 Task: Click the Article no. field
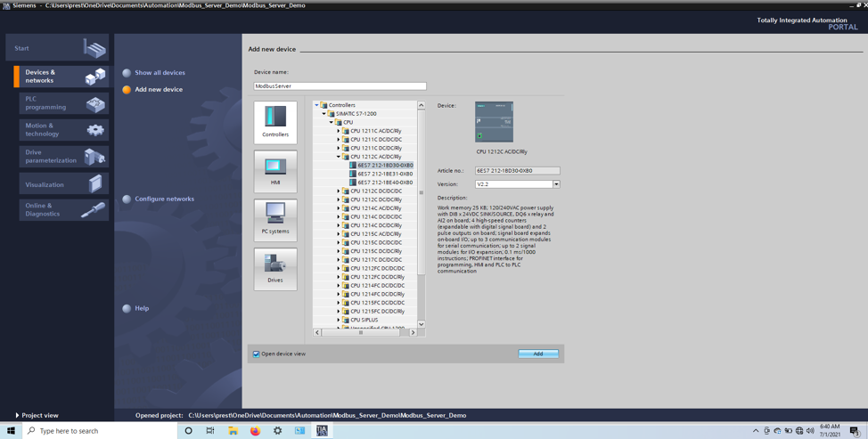coord(517,171)
